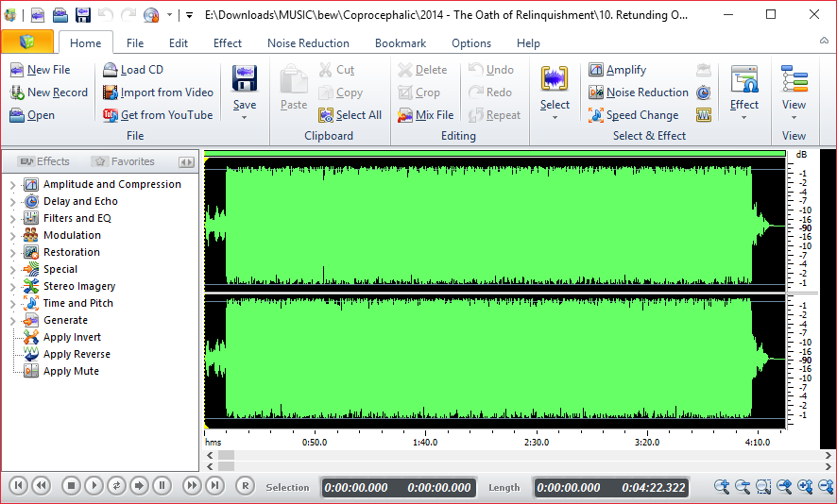Click the upper horizontal scrollbar thumb
This screenshot has width=837, height=504.
pos(226,456)
